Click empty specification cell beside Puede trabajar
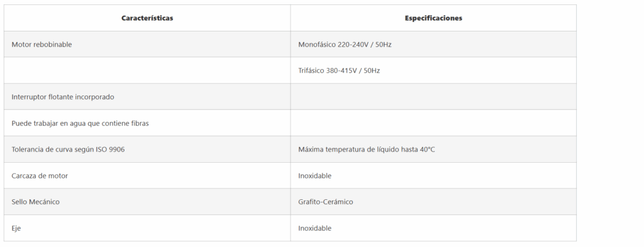 [x=433, y=123]
